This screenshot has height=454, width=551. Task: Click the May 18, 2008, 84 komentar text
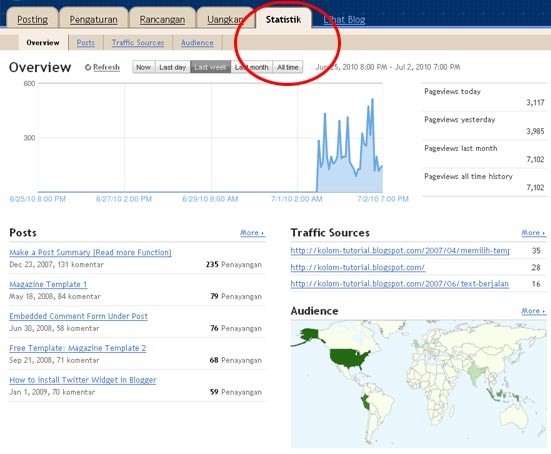(55, 297)
